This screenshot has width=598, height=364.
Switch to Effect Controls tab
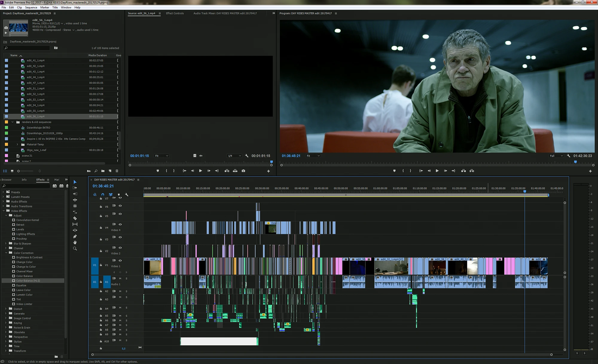[x=175, y=13]
